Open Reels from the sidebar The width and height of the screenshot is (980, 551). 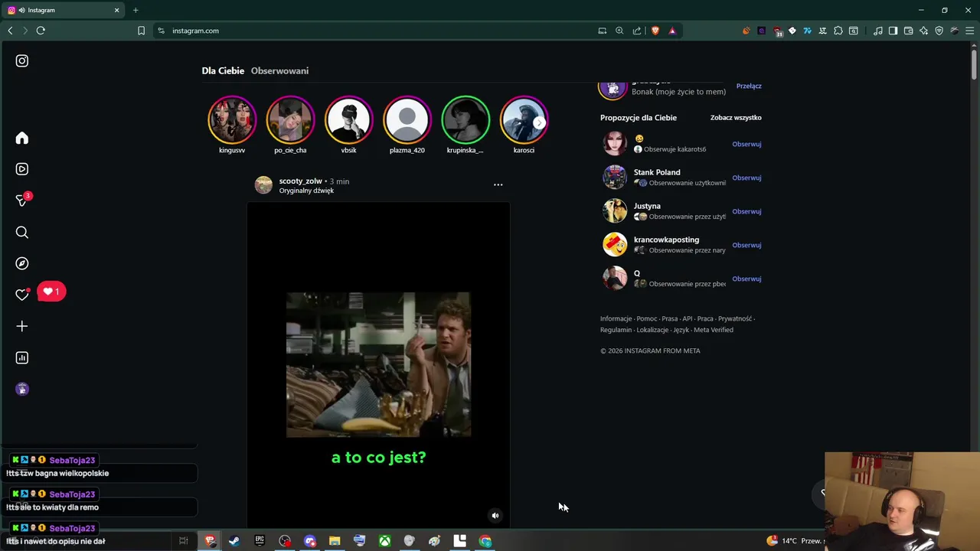tap(21, 169)
